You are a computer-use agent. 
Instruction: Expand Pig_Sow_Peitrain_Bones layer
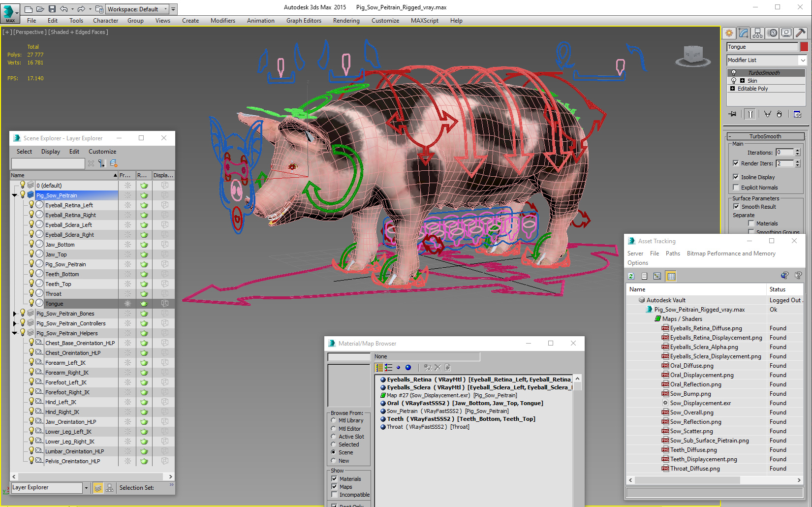click(14, 314)
